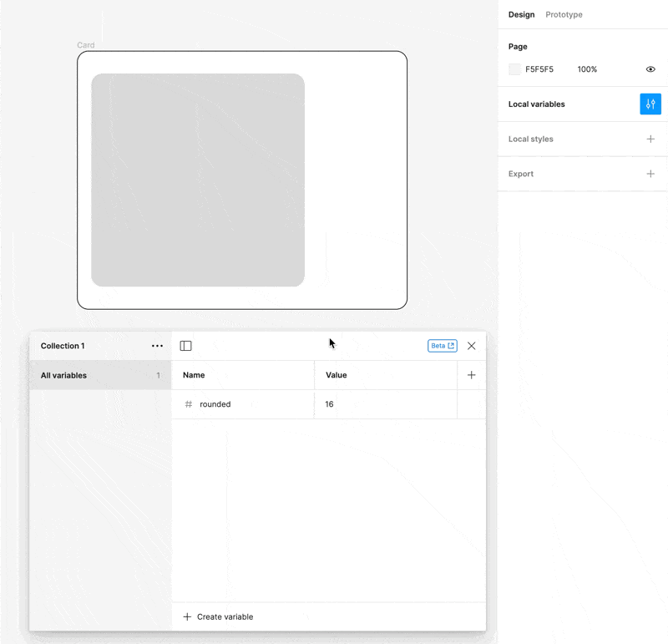Click the plus icon next to Export
The height and width of the screenshot is (644, 668).
pyautogui.click(x=650, y=174)
